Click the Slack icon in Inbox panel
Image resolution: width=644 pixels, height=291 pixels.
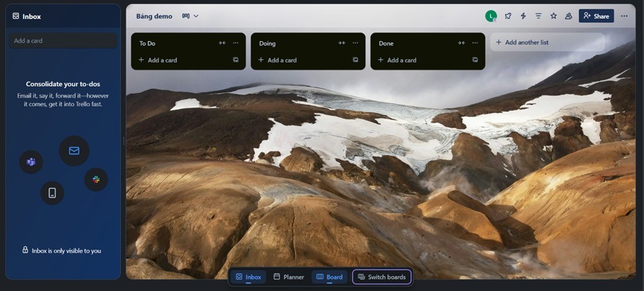[96, 179]
